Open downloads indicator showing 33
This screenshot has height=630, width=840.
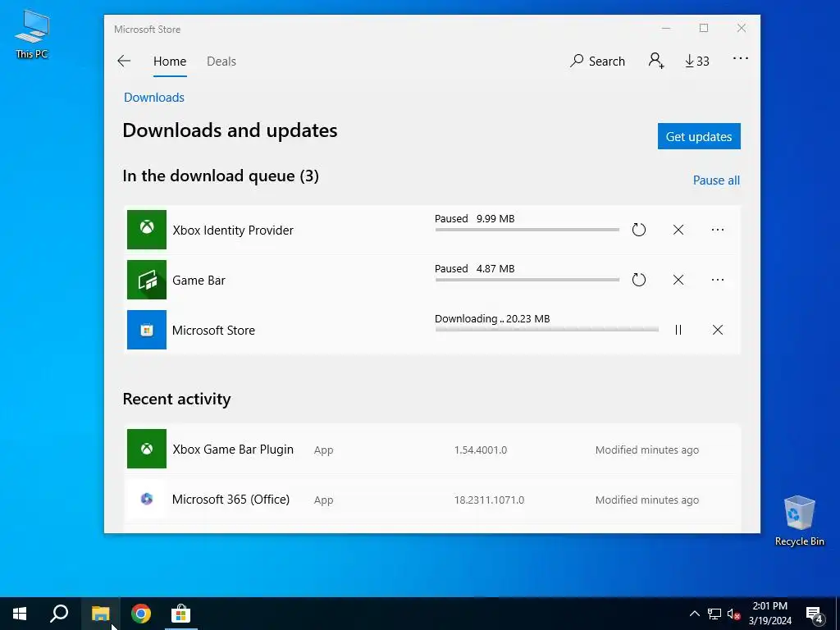[697, 61]
